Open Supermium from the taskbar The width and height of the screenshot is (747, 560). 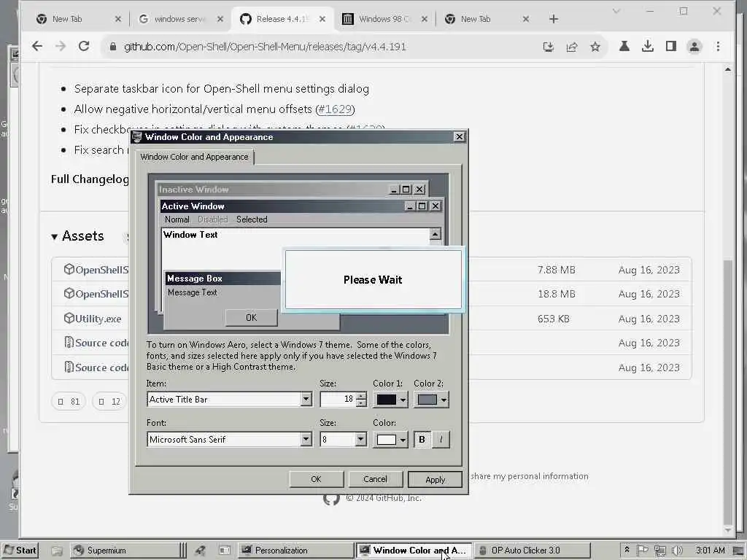pos(125,550)
